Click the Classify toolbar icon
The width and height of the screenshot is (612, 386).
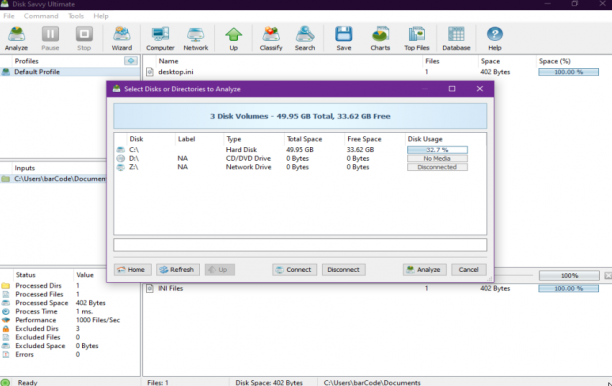(271, 38)
